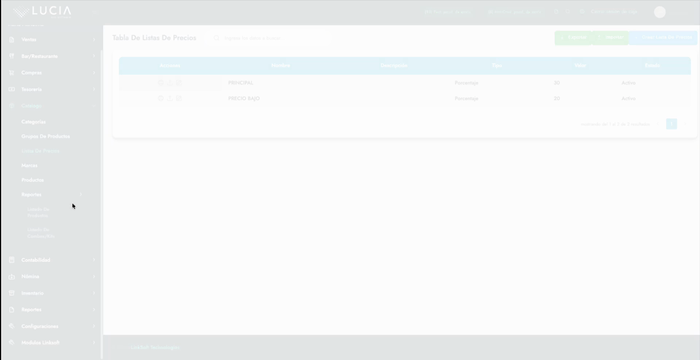Click the Contabilidad calculator icon
The width and height of the screenshot is (700, 360).
pyautogui.click(x=12, y=260)
